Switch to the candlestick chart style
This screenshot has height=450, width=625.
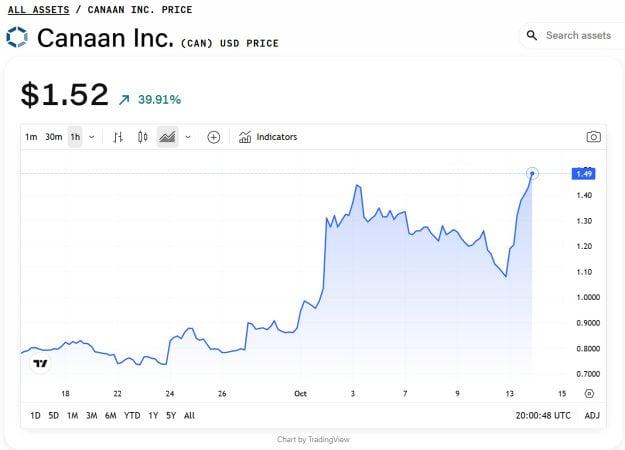click(142, 137)
